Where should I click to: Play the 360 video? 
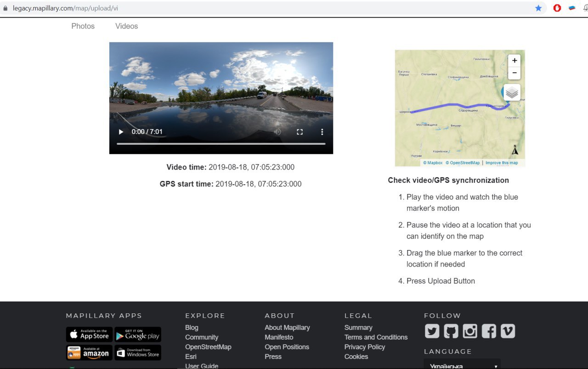pyautogui.click(x=121, y=132)
